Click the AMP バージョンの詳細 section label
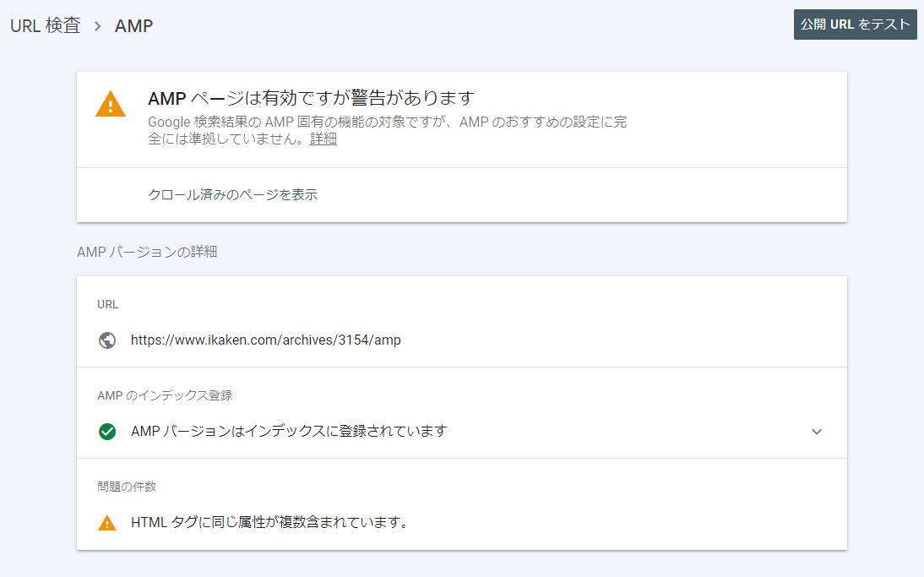The width and height of the screenshot is (924, 577). click(147, 252)
